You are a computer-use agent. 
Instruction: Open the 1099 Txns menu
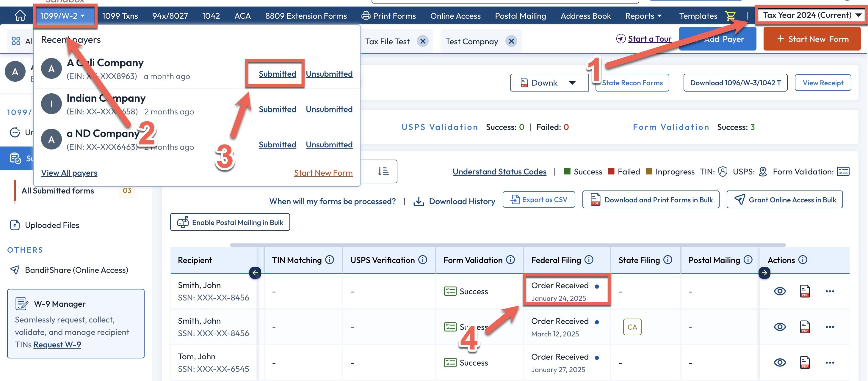120,16
